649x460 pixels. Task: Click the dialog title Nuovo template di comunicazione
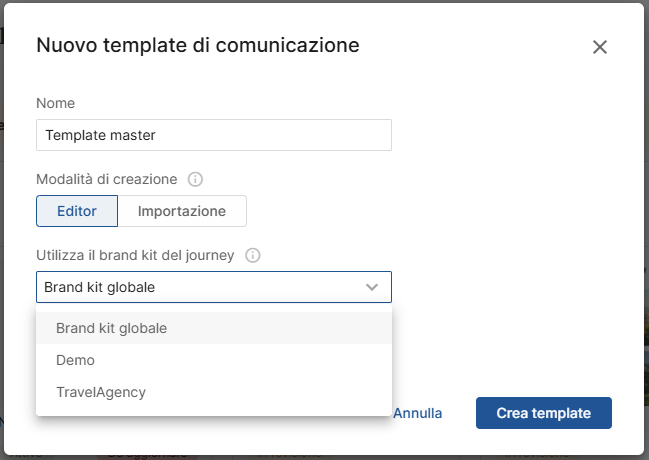point(198,45)
